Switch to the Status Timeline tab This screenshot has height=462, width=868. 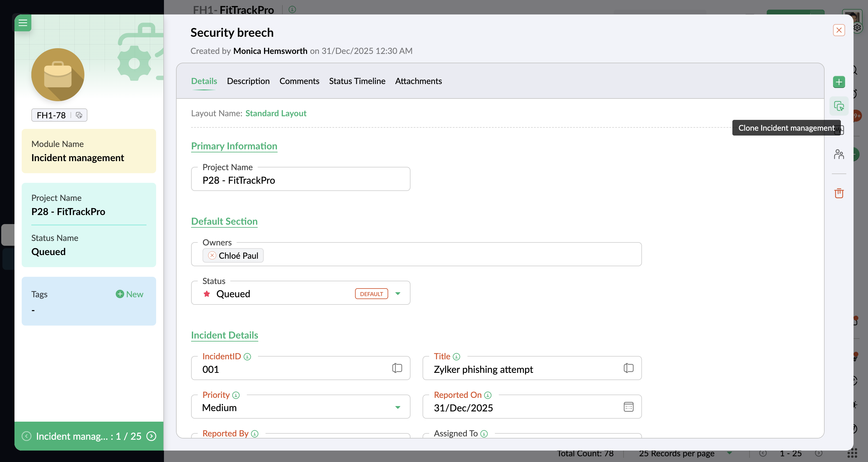pyautogui.click(x=357, y=81)
